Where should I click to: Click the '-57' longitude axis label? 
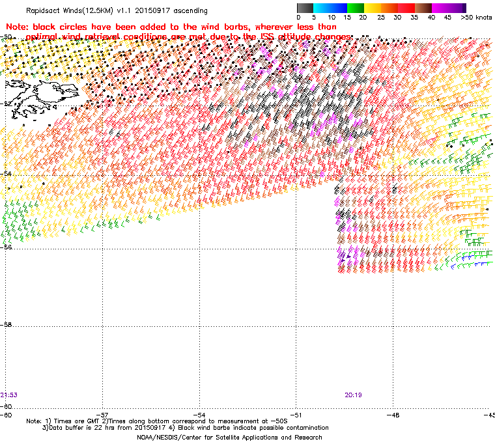pos(102,415)
